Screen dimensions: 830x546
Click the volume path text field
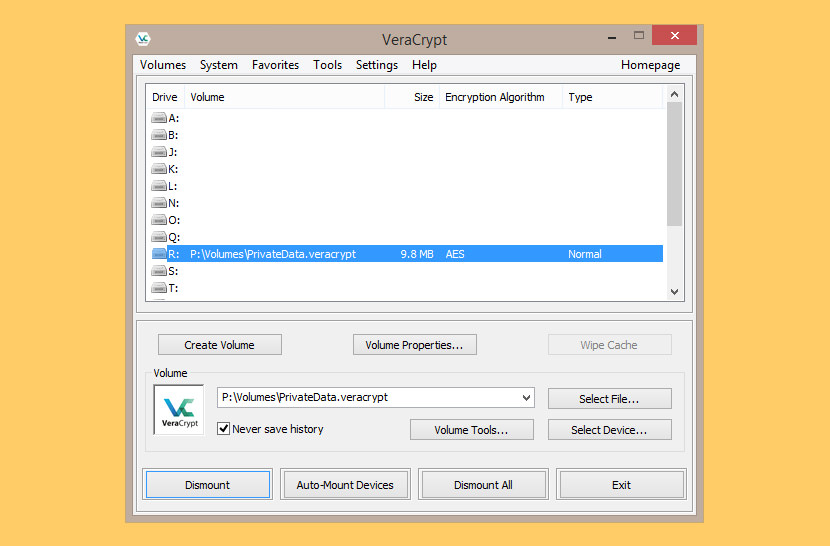tap(368, 398)
